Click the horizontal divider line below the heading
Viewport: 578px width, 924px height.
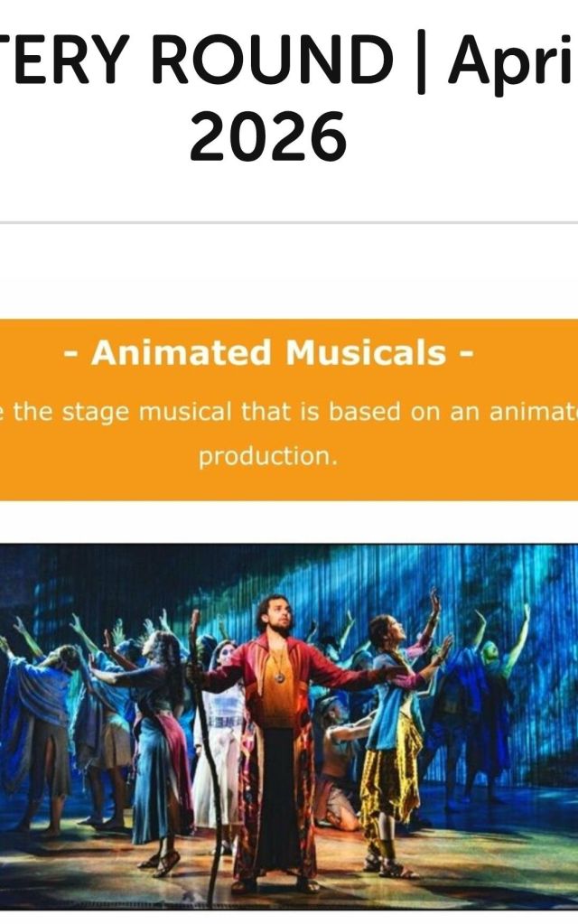(x=289, y=223)
